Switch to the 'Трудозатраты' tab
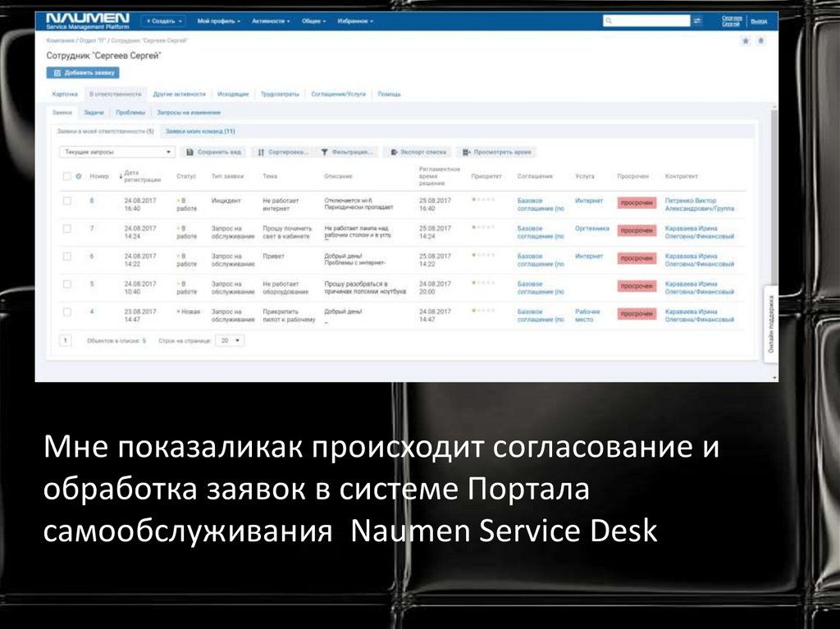 point(280,94)
